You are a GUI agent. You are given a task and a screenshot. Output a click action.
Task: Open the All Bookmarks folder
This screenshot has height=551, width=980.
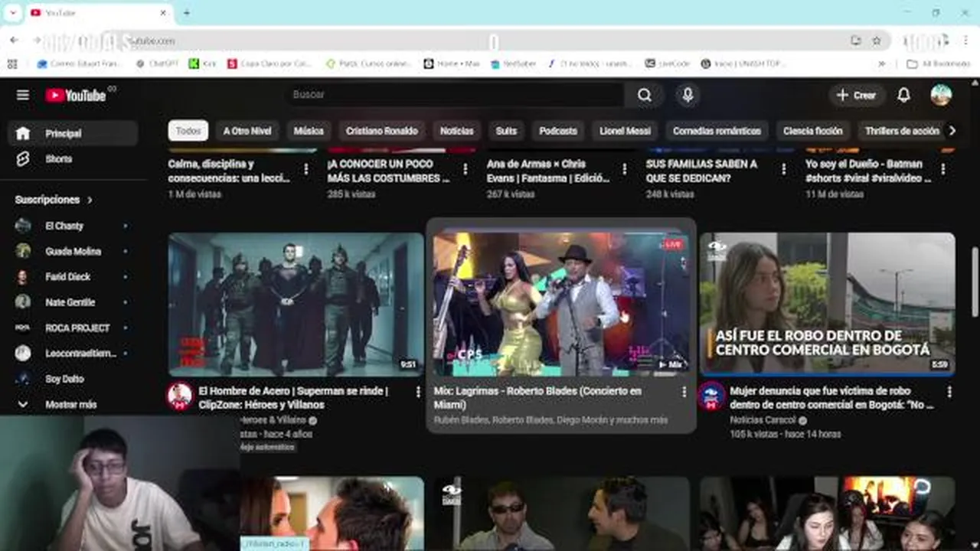coord(938,64)
